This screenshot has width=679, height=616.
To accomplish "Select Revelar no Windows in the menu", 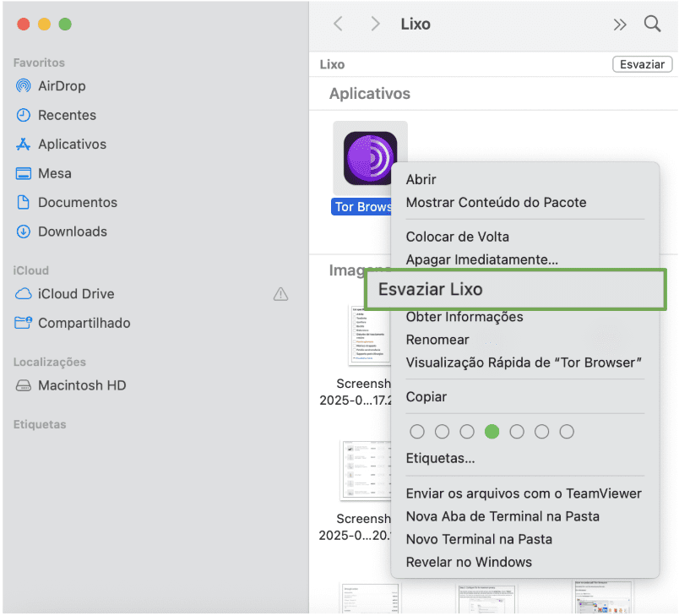I will (470, 561).
